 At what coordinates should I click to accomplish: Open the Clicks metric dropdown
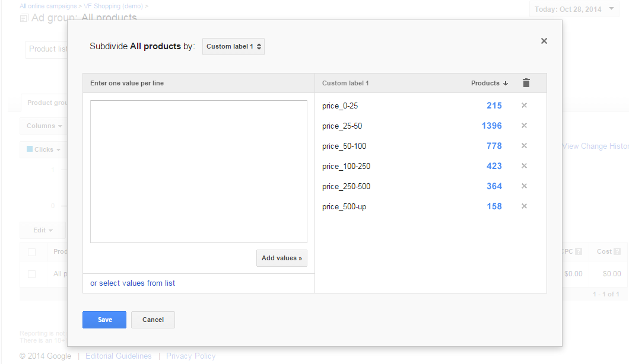coord(43,149)
